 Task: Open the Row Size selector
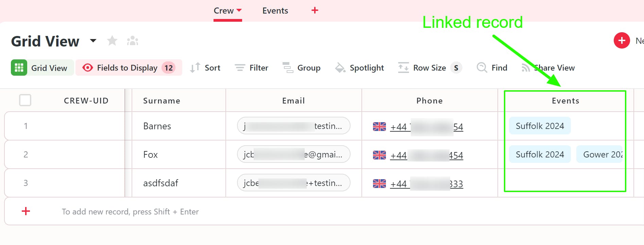coord(430,68)
